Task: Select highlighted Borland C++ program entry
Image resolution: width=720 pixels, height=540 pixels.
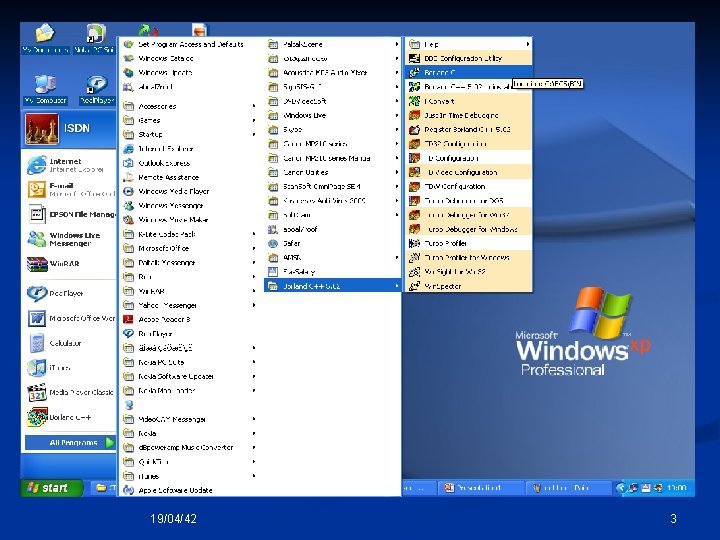Action: pyautogui.click(x=468, y=72)
